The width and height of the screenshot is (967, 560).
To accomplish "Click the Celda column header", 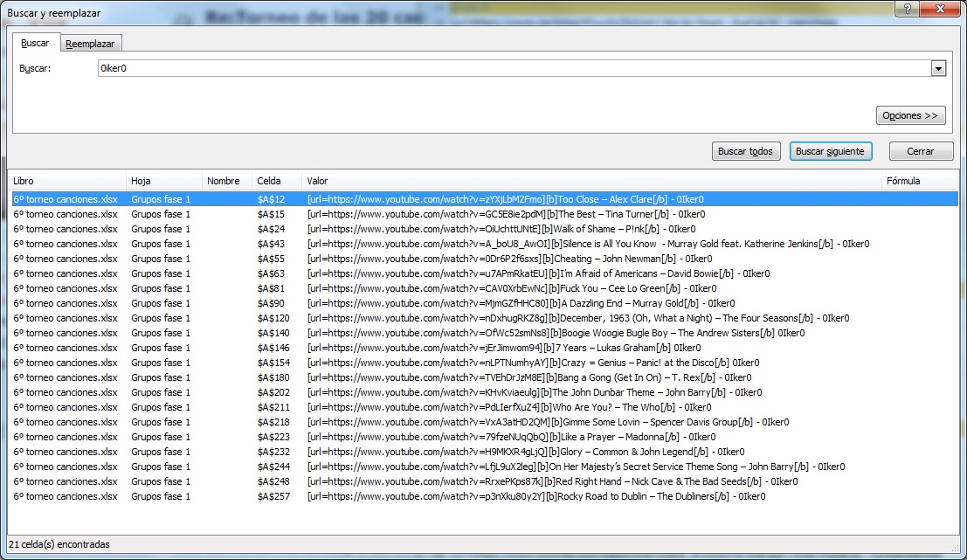I will [x=277, y=181].
